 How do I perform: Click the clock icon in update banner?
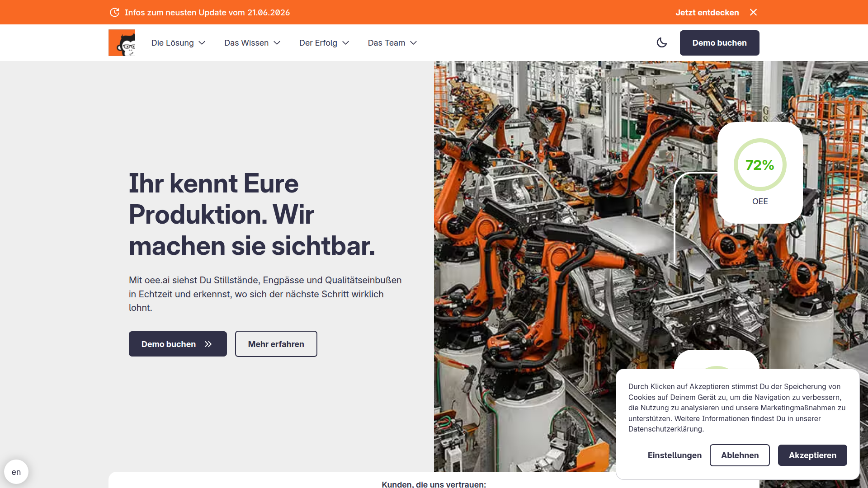(115, 12)
